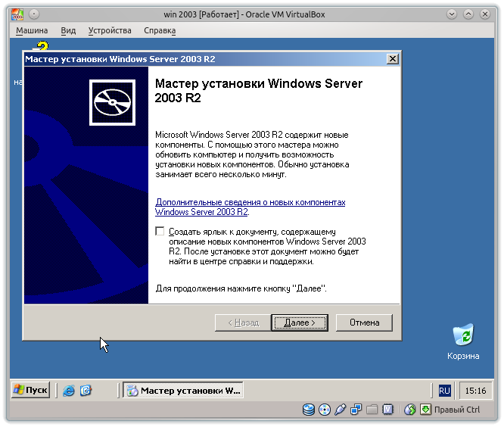This screenshot has height=427, width=504.
Task: Open the Машина menu
Action: tap(32, 30)
